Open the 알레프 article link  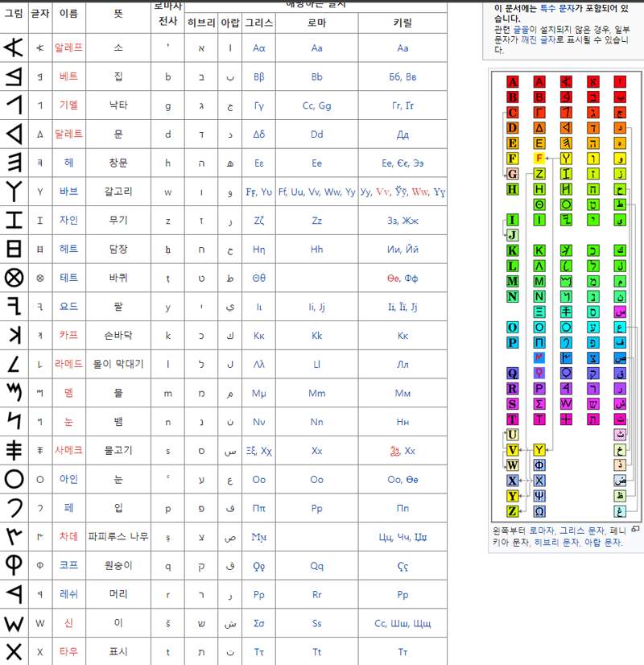point(68,47)
